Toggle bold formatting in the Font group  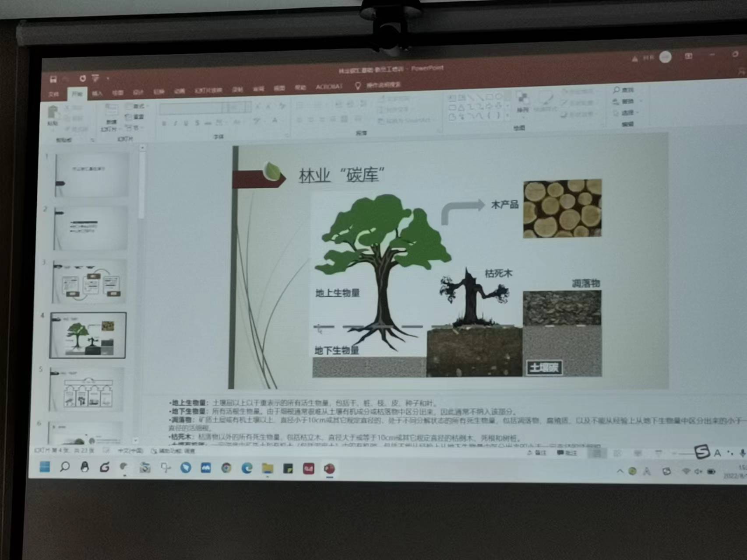coord(164,123)
